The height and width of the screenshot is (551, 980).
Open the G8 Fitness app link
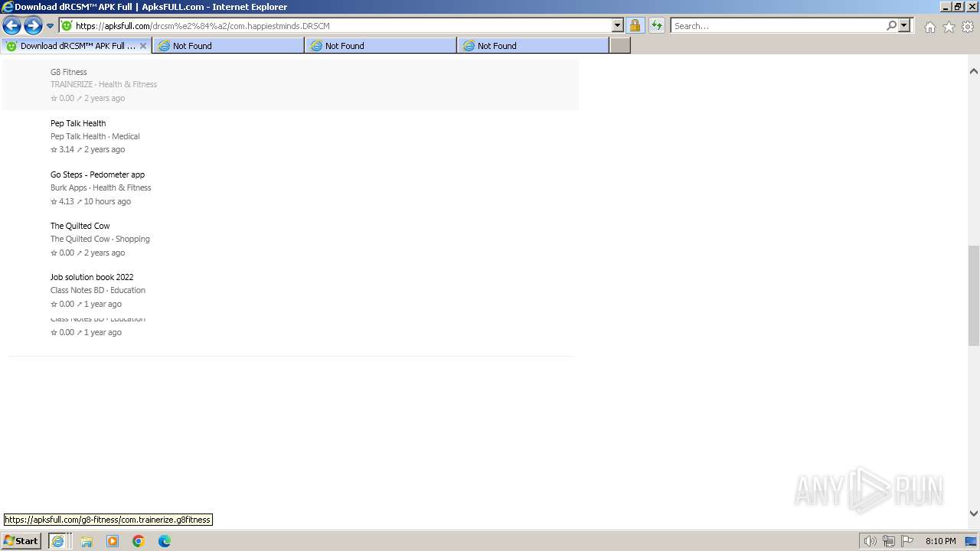(69, 72)
